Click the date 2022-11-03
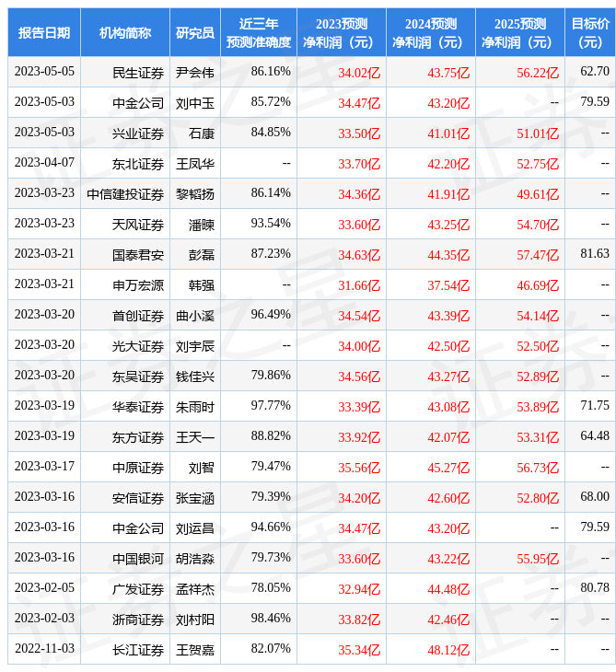 point(44,649)
